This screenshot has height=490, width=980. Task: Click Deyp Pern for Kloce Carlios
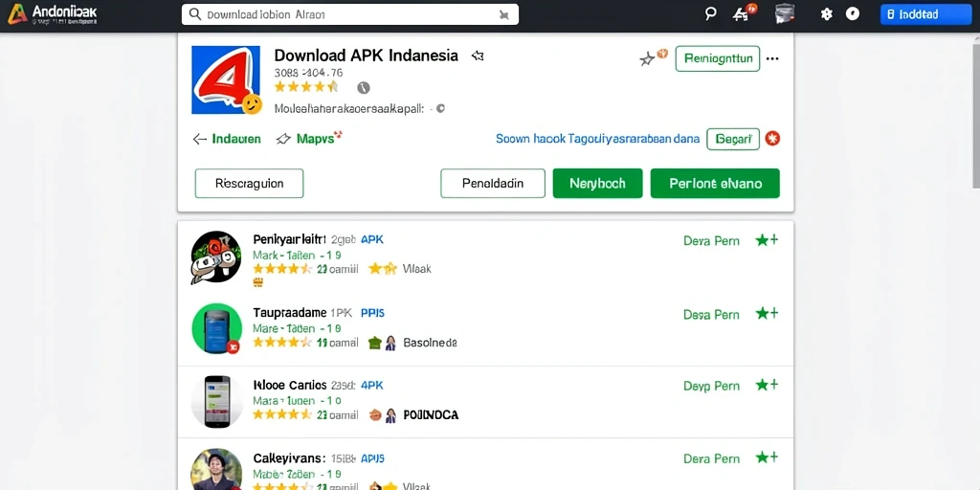(x=711, y=387)
